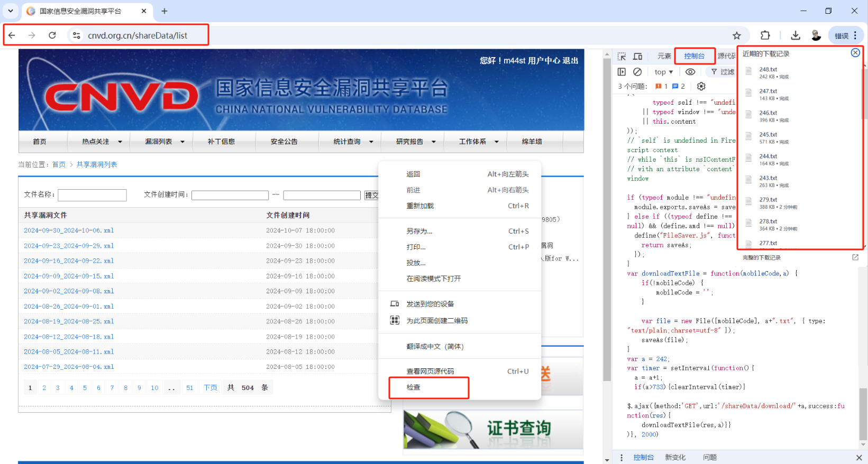Open the downloads toolbar icon
Viewport: 868px width, 464px height.
coord(795,35)
